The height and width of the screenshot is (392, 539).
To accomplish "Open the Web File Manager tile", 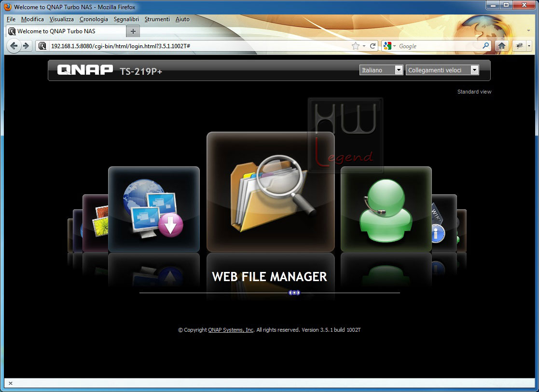I will coord(271,192).
